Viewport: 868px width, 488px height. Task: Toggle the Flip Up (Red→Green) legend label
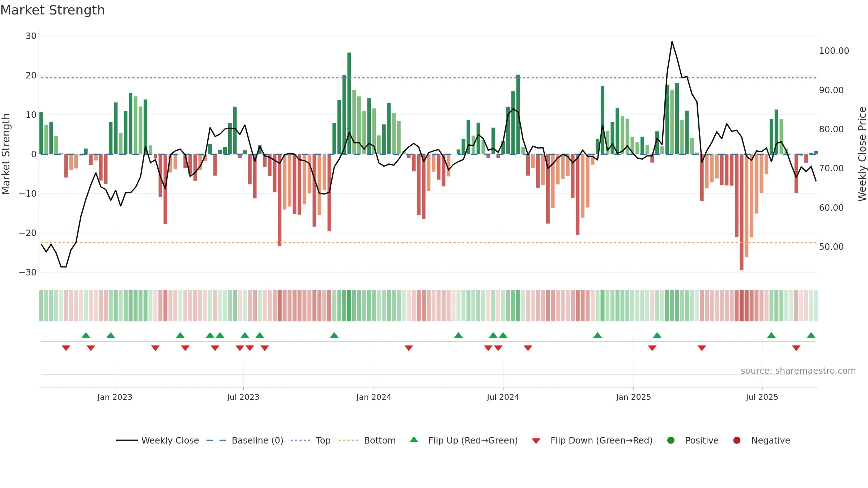473,440
